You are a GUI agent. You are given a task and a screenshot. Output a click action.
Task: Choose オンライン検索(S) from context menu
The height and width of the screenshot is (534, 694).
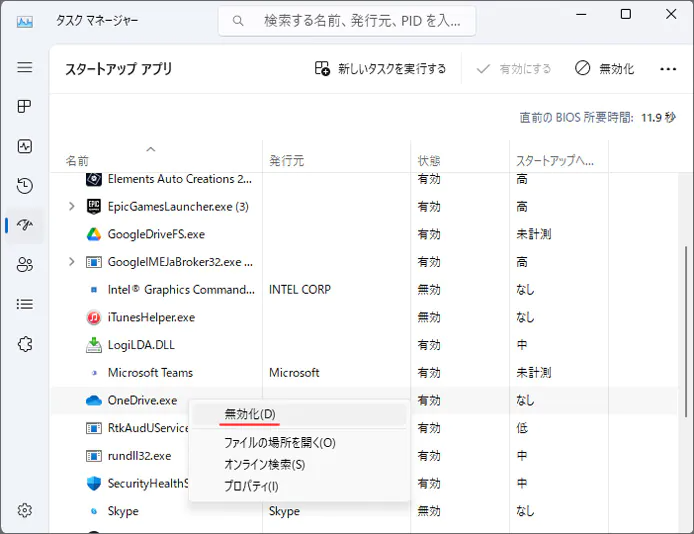pos(264,464)
